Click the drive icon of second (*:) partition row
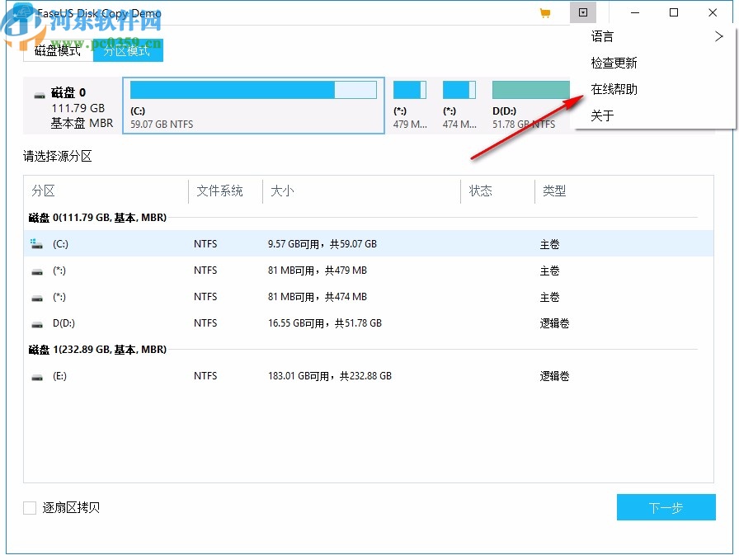The width and height of the screenshot is (739, 560). point(36,296)
